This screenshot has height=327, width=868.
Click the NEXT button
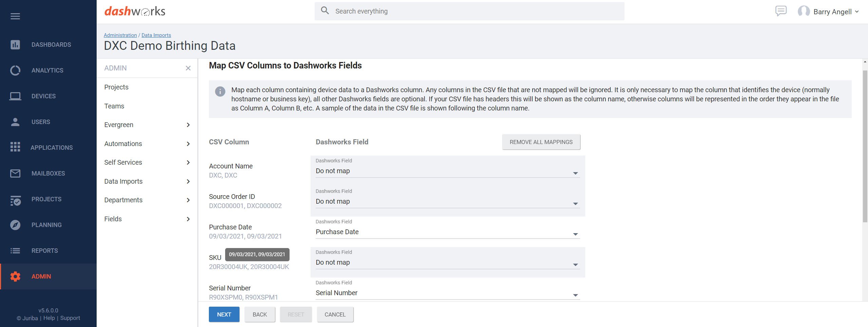[224, 314]
